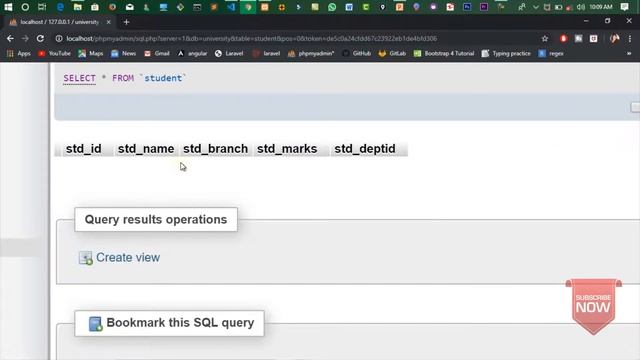Open the Windows notification center
The height and width of the screenshot is (360, 640).
(x=624, y=7)
